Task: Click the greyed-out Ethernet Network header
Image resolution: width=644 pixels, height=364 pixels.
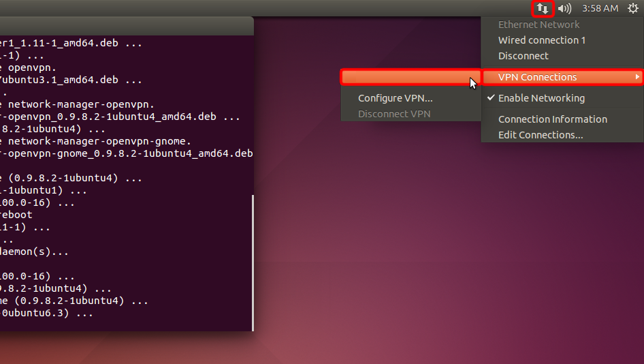Action: point(538,25)
